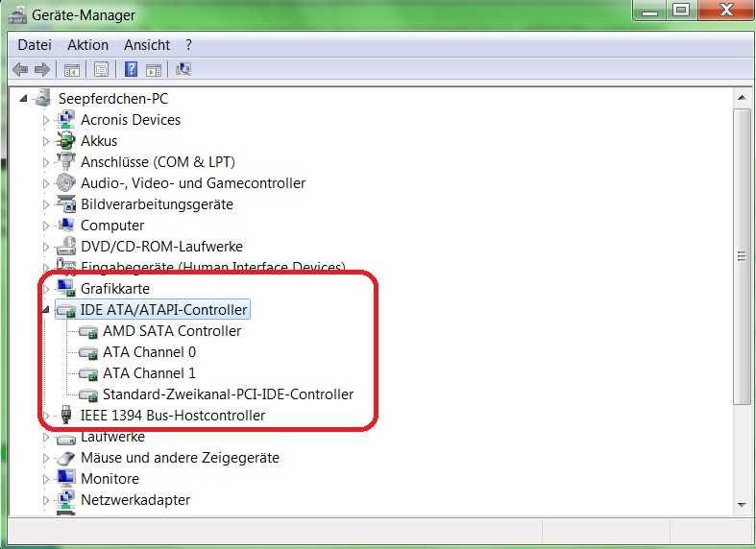Image resolution: width=756 pixels, height=549 pixels.
Task: Click the Akkus battery icon
Action: [x=65, y=141]
